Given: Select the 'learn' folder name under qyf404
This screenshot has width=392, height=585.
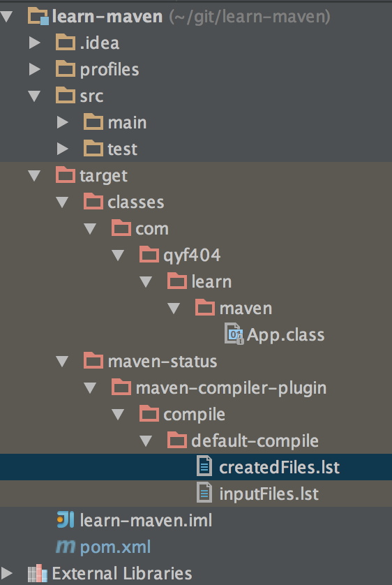Looking at the screenshot, I should [x=211, y=282].
